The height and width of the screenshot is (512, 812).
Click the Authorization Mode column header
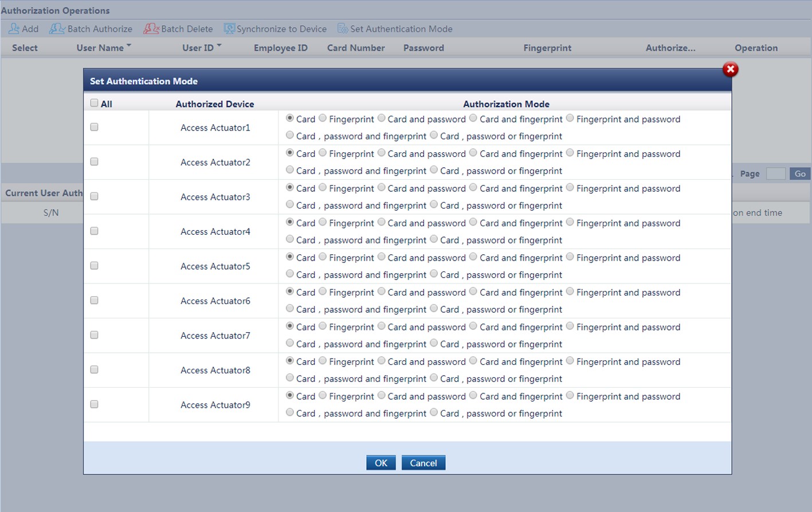point(506,104)
